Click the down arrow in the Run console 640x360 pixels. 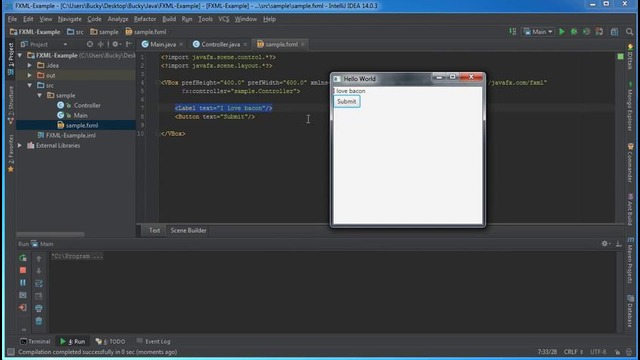pyautogui.click(x=39, y=271)
